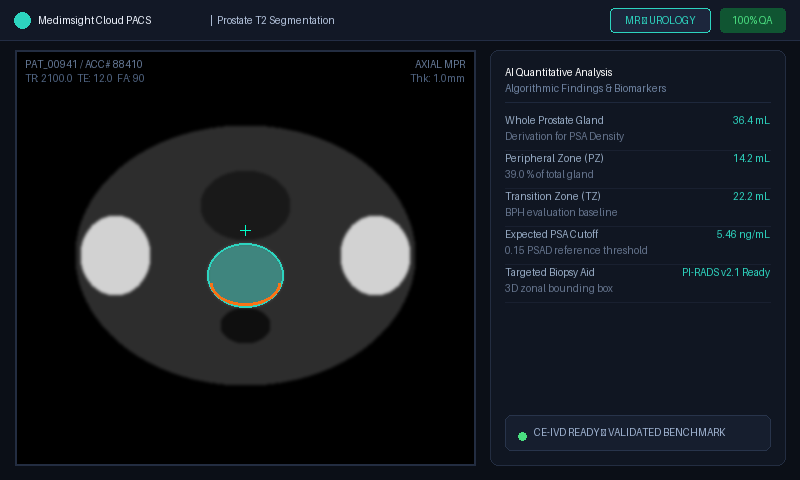Click the green CE-IVD status dot
Image resolution: width=800 pixels, height=480 pixels.
tap(522, 436)
